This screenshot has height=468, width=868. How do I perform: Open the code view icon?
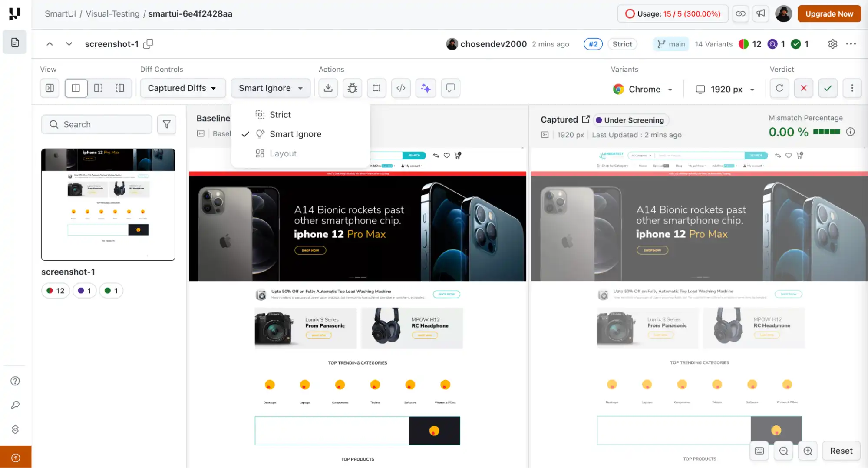pyautogui.click(x=401, y=88)
